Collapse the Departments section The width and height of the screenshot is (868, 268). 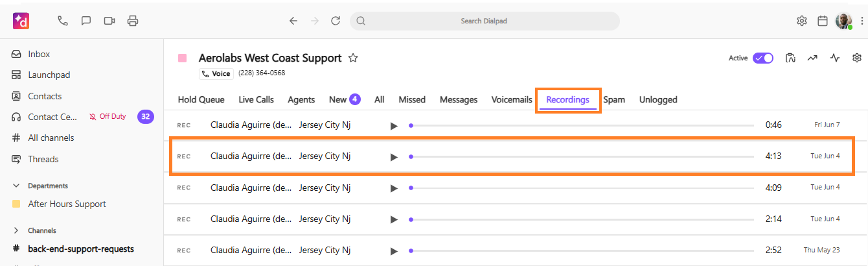coord(16,186)
